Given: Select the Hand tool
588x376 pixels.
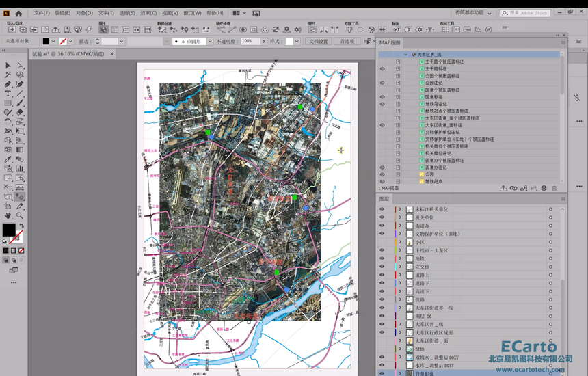Looking at the screenshot, I should coord(8,215).
